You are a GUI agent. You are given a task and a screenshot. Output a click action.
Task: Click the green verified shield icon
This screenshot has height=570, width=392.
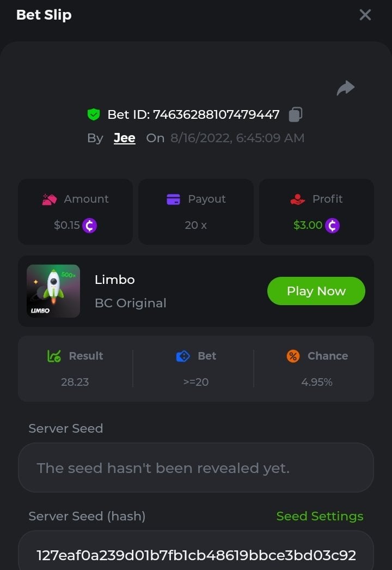pos(94,114)
